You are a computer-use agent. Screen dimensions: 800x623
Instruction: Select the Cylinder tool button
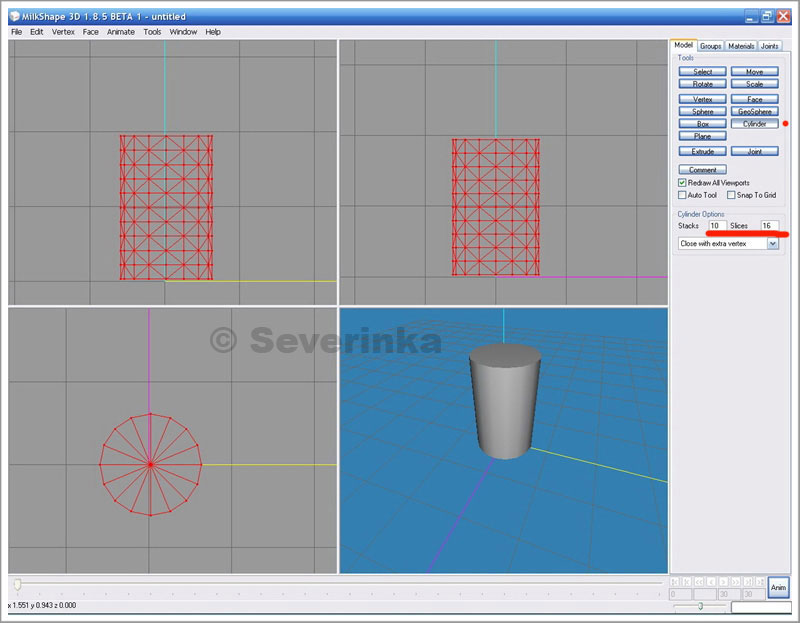point(754,124)
